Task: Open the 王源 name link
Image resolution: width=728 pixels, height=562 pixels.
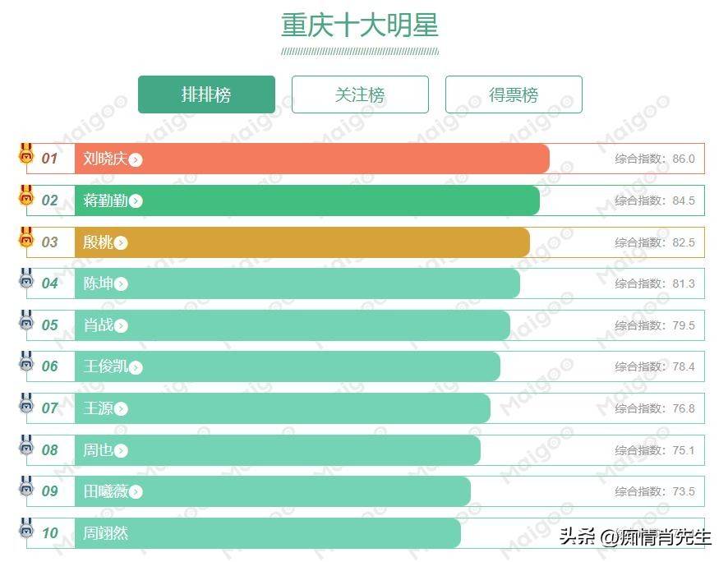Action: pos(98,408)
